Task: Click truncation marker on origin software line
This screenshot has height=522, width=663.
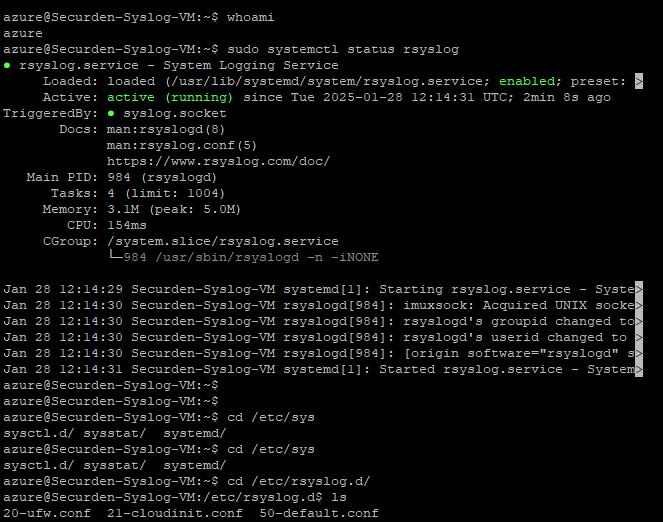Action: pyautogui.click(x=639, y=353)
